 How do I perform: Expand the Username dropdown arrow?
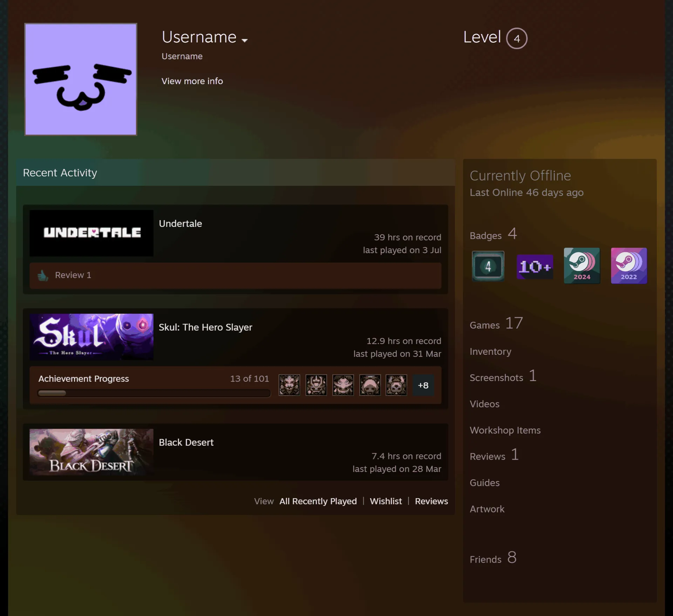[245, 40]
